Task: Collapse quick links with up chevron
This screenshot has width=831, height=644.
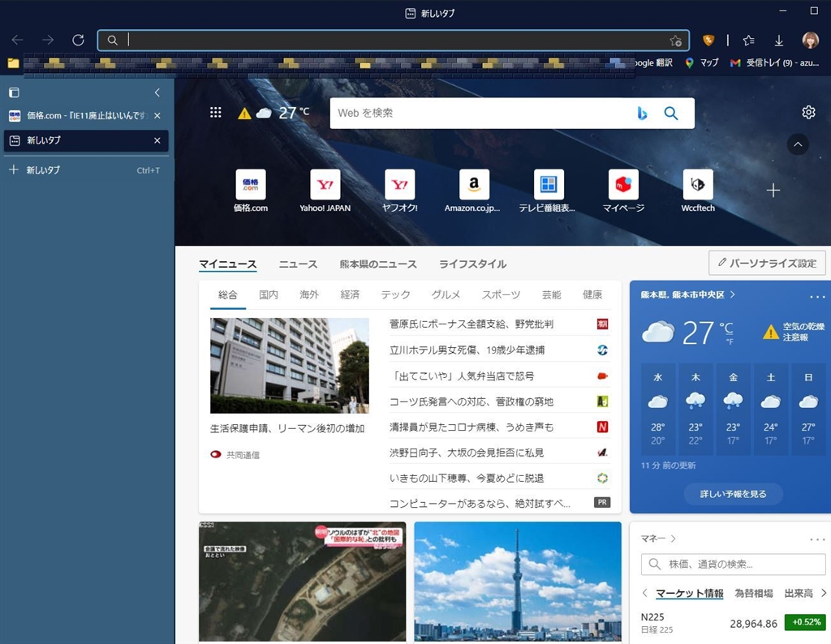Action: point(798,144)
